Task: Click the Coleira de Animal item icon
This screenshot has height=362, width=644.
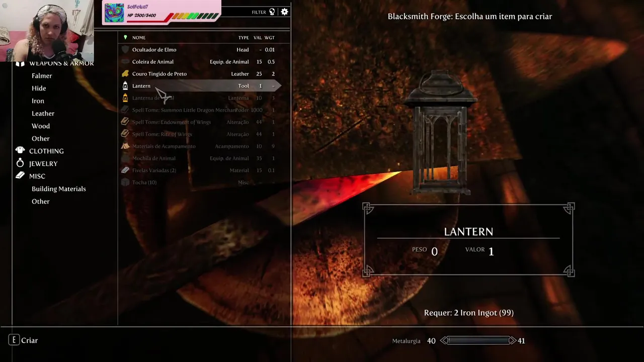Action: point(125,62)
